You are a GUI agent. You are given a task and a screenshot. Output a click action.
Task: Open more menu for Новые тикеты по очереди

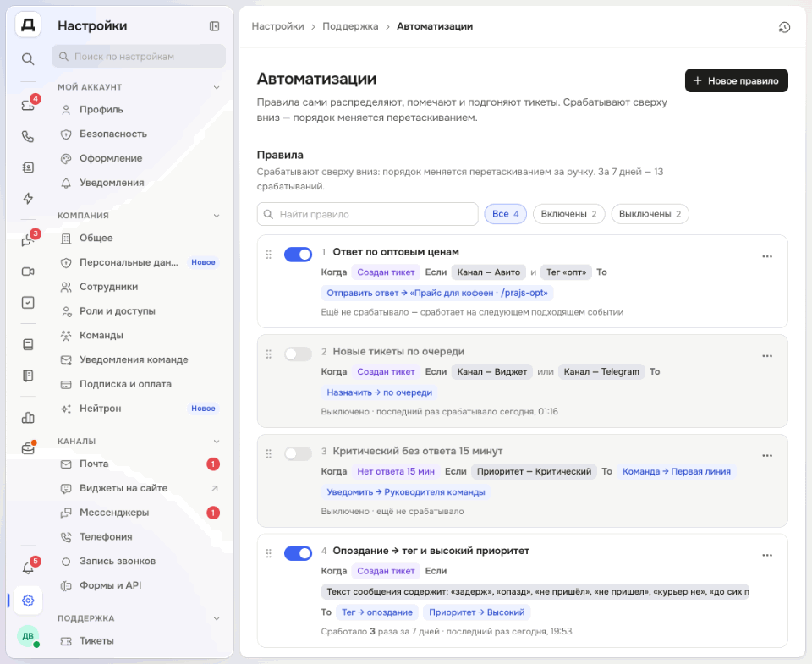point(767,356)
